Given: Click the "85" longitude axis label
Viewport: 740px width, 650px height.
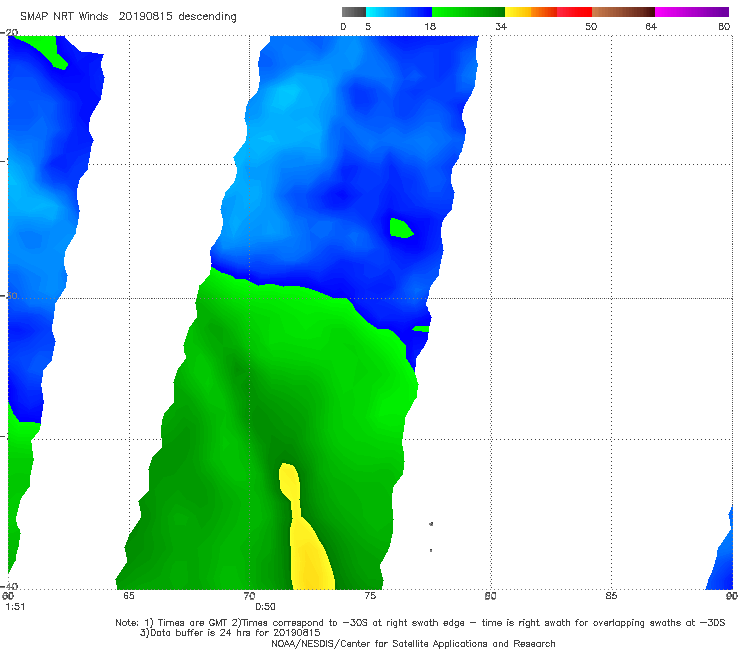Looking at the screenshot, I should click(x=611, y=596).
